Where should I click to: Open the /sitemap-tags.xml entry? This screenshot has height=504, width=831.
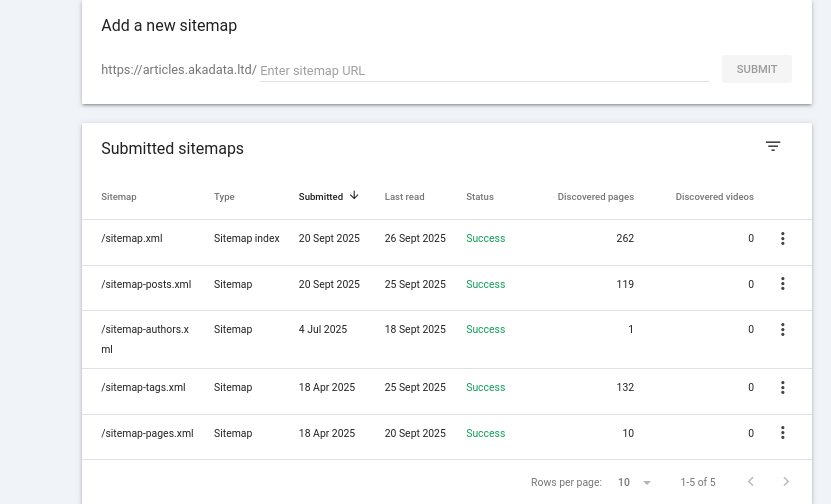(143, 387)
